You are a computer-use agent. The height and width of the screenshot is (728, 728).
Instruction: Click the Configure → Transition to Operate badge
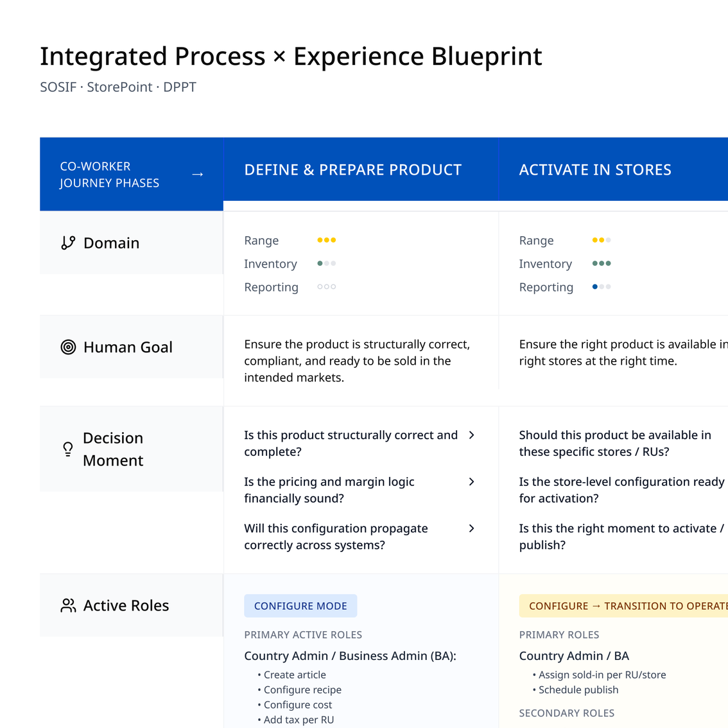[623, 606]
